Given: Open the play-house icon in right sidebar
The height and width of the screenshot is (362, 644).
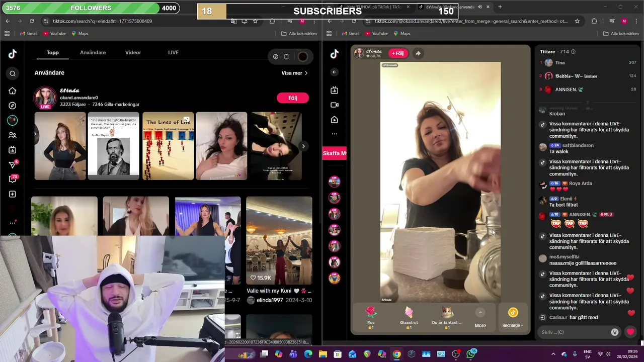Looking at the screenshot, I should point(335,120).
